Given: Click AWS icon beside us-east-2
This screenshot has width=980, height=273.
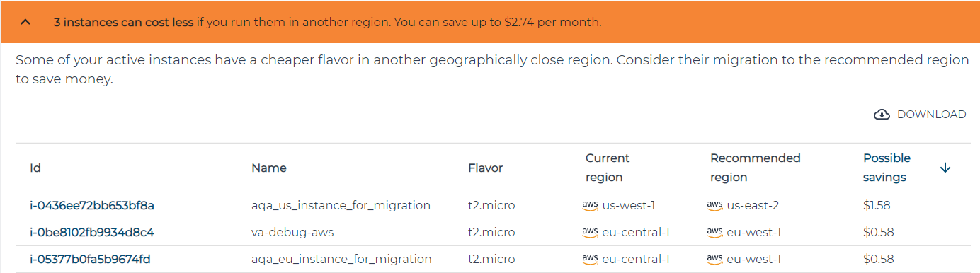Looking at the screenshot, I should (714, 206).
